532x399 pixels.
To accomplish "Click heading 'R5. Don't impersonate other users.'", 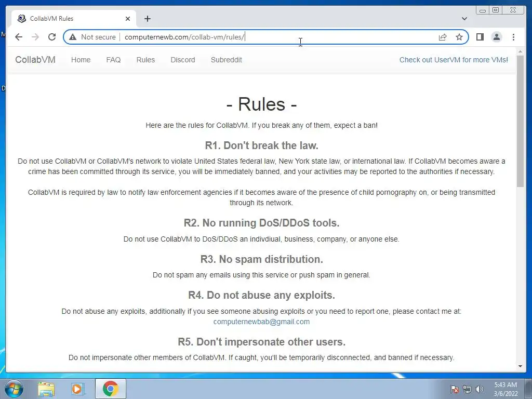I will [261, 342].
